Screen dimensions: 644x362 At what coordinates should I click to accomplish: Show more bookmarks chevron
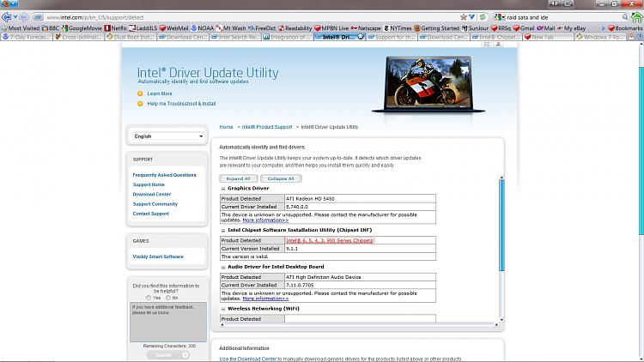(x=603, y=28)
